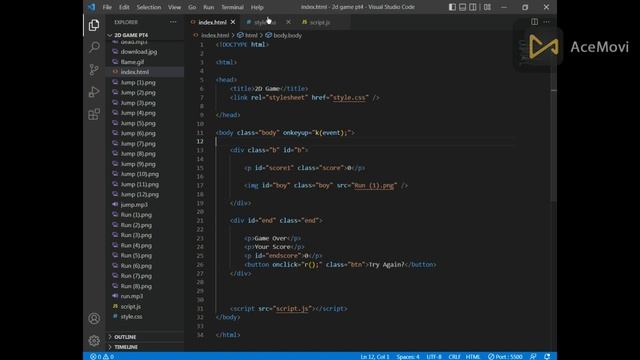Open Run and Debug view
Viewport: 640px width, 360px height.
pyautogui.click(x=94, y=92)
